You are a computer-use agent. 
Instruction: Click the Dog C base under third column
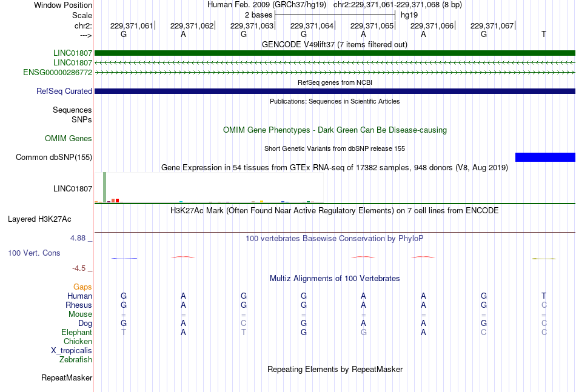point(244,324)
